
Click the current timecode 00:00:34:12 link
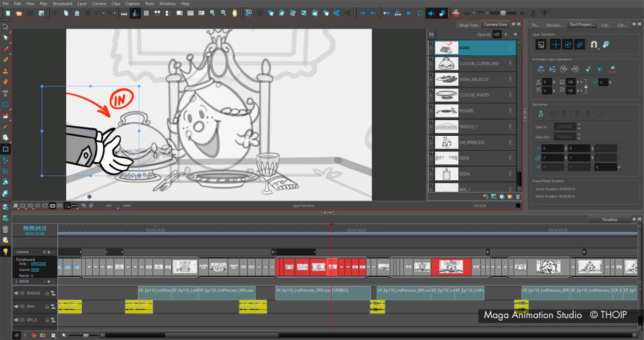35,228
